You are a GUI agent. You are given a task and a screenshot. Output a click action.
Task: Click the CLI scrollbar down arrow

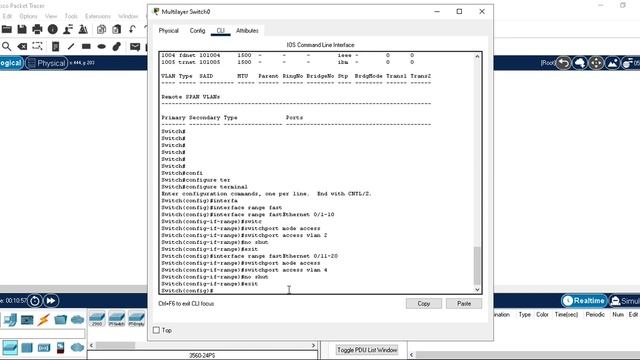click(477, 289)
